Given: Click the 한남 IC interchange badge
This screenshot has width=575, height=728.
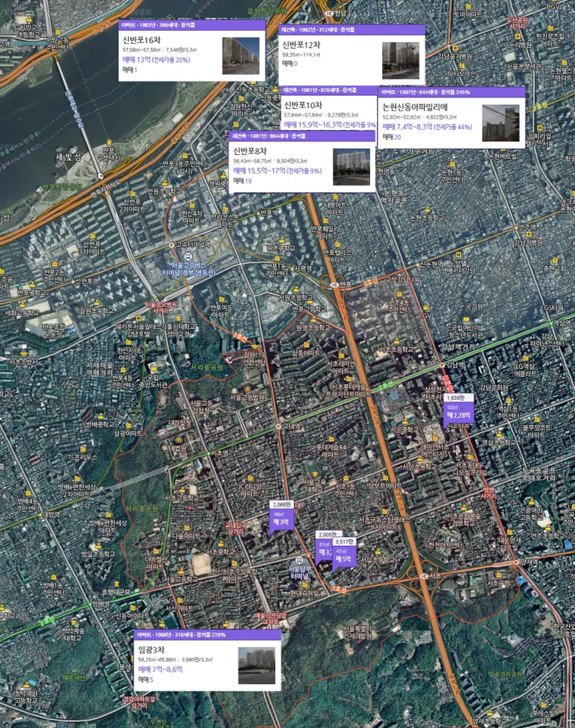Looking at the screenshot, I should pos(329,14).
